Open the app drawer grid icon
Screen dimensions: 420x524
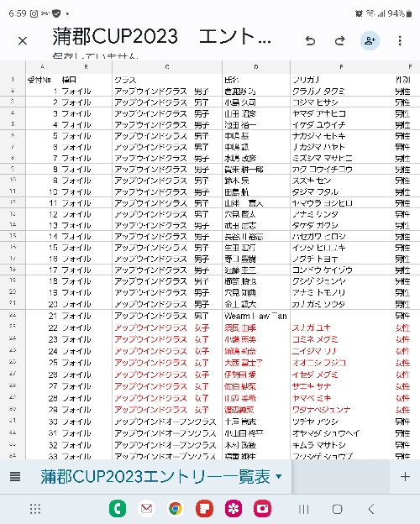pos(35,509)
